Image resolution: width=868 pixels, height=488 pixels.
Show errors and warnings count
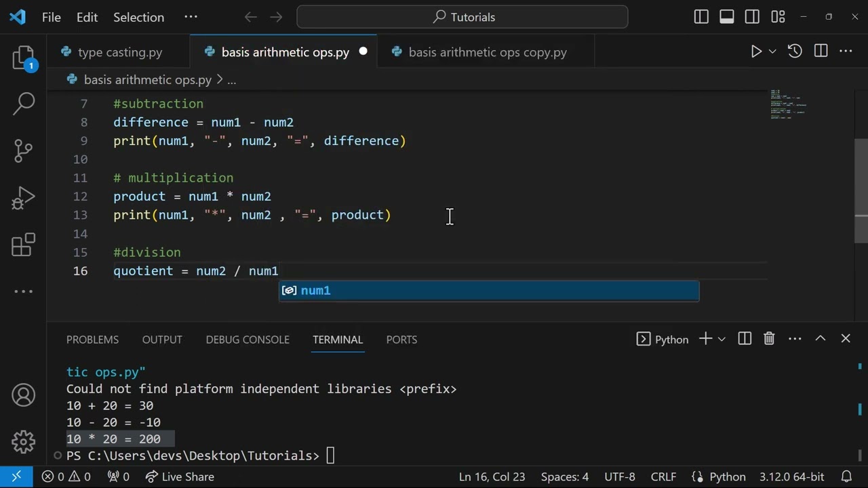point(66,476)
